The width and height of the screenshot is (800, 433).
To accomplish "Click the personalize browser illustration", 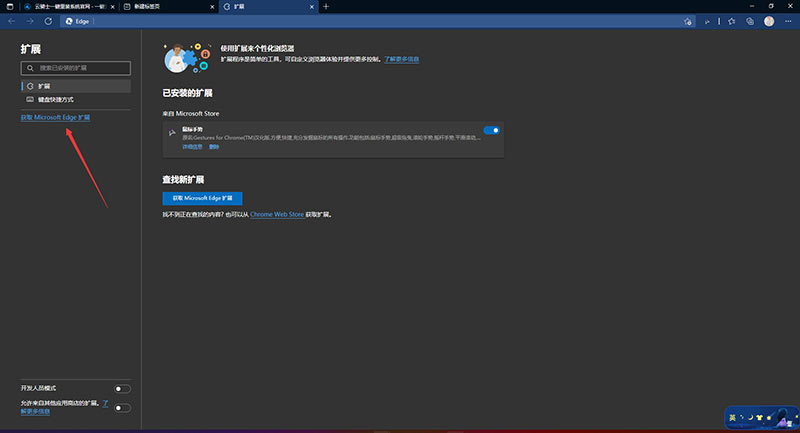I will 187,58.
